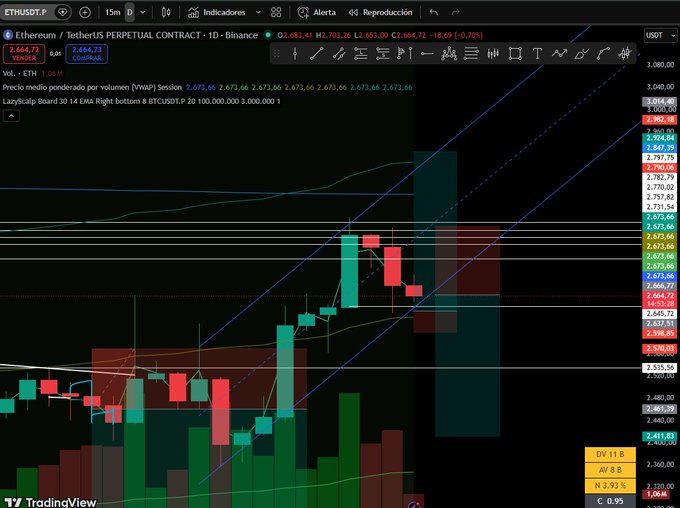This screenshot has height=508, width=680.
Task: Click the green 2.924,84 price label
Action: [660, 138]
